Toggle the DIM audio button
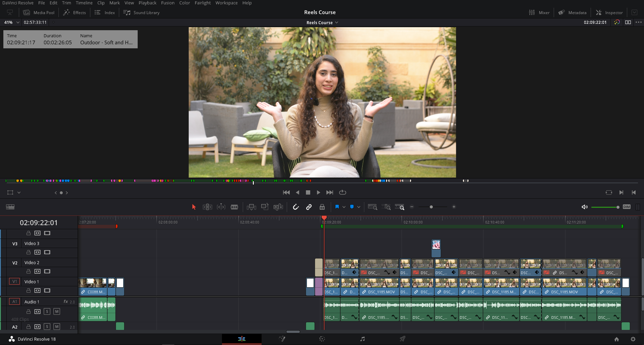Image resolution: width=644 pixels, height=345 pixels. point(627,207)
